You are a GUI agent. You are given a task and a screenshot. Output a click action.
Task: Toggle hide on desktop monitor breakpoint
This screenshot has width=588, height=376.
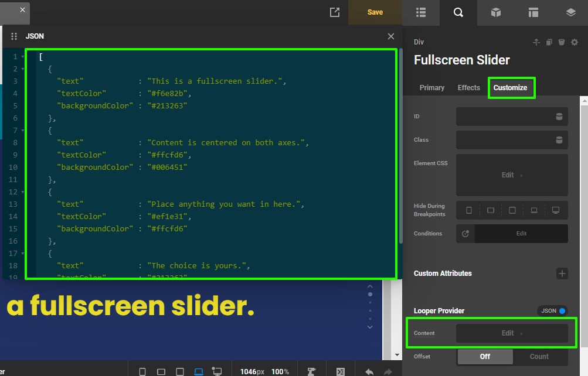click(x=555, y=210)
